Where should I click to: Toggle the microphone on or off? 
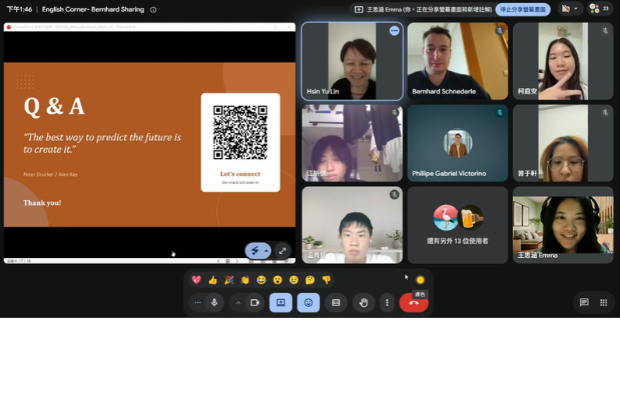pos(214,302)
